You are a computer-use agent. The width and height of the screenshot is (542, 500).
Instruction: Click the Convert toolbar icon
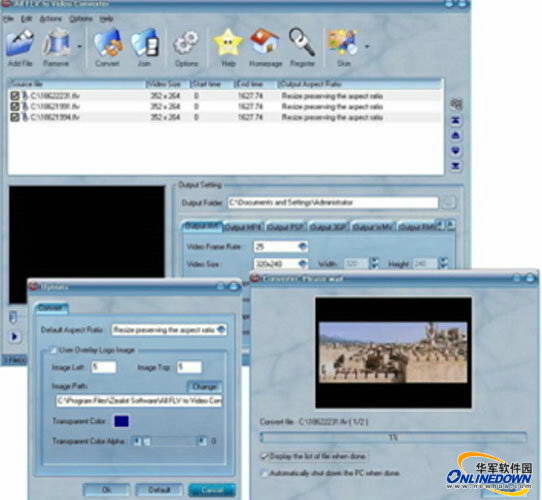(108, 43)
